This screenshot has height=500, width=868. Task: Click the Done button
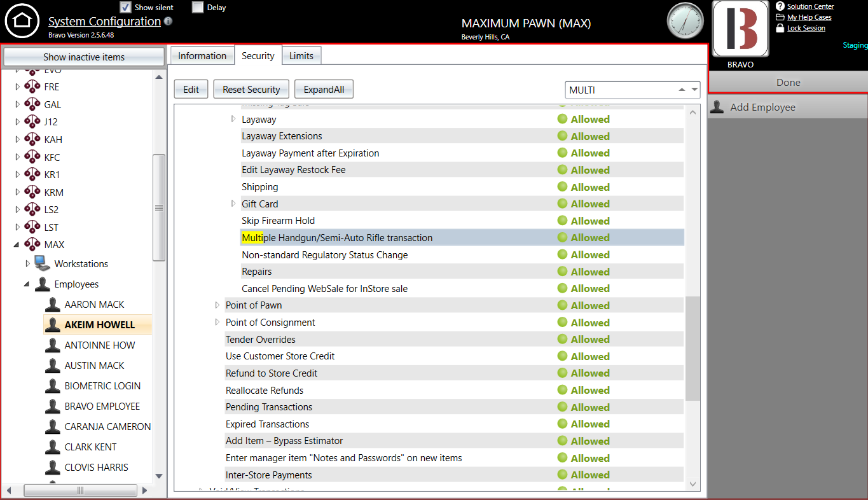click(x=788, y=82)
